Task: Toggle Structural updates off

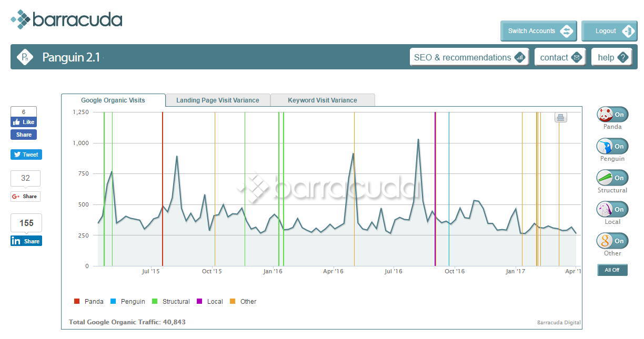Action: 612,178
